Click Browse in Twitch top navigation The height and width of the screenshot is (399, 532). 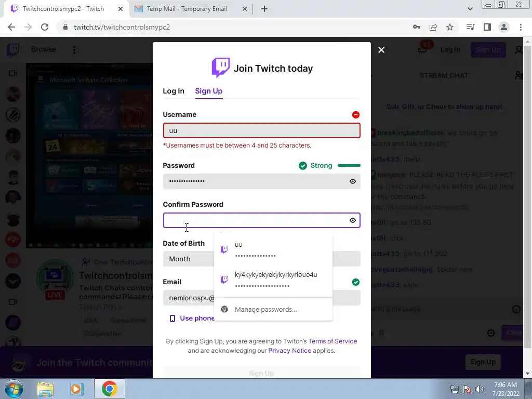44,49
